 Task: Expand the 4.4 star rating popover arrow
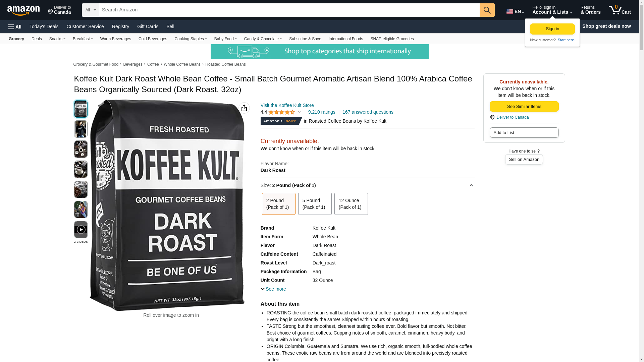[x=299, y=112]
